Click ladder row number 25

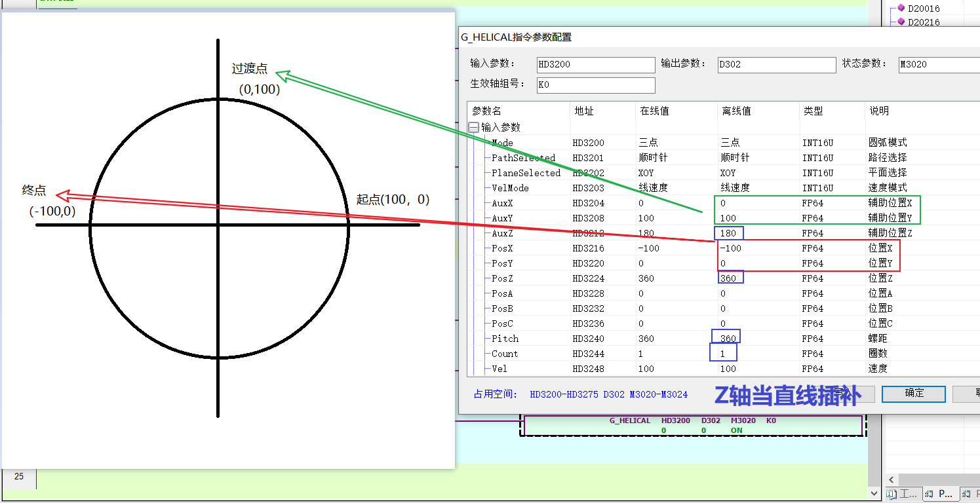click(18, 476)
